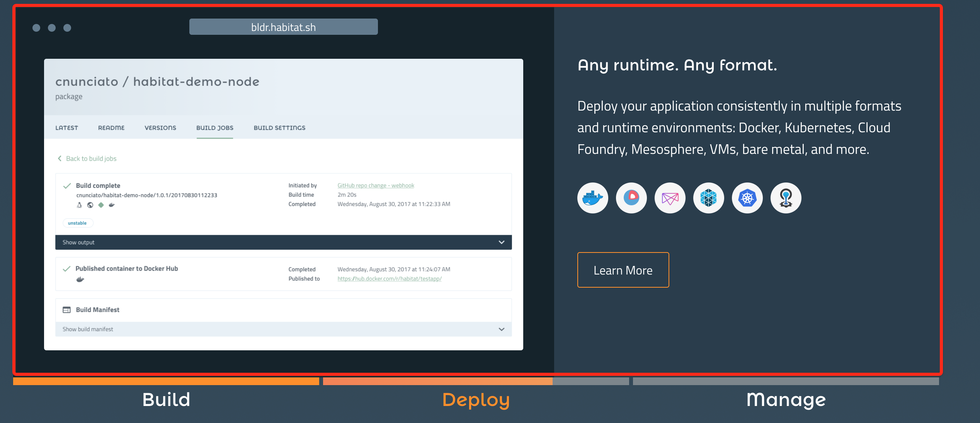Click the Build complete heading

[98, 186]
